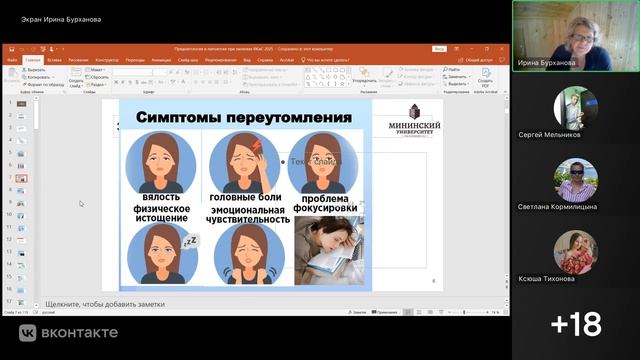Click the font color (A) icon
The height and width of the screenshot is (360, 640).
pos(183,82)
